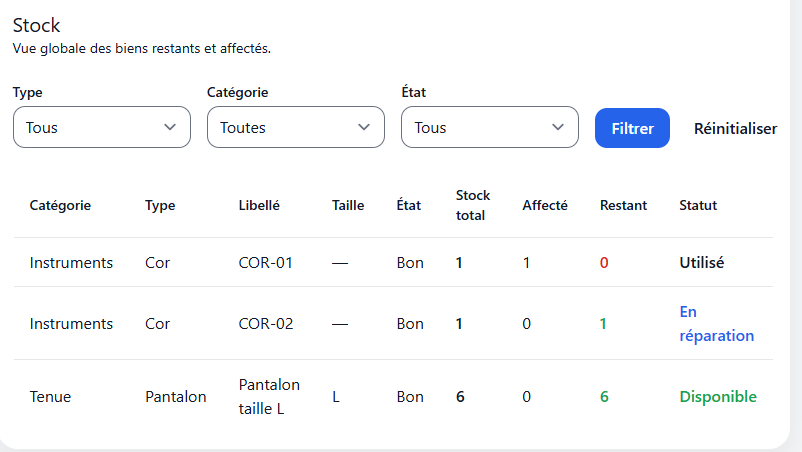Screen dimensions: 802x452
Task: Click the Stock total column header
Action: [473, 206]
